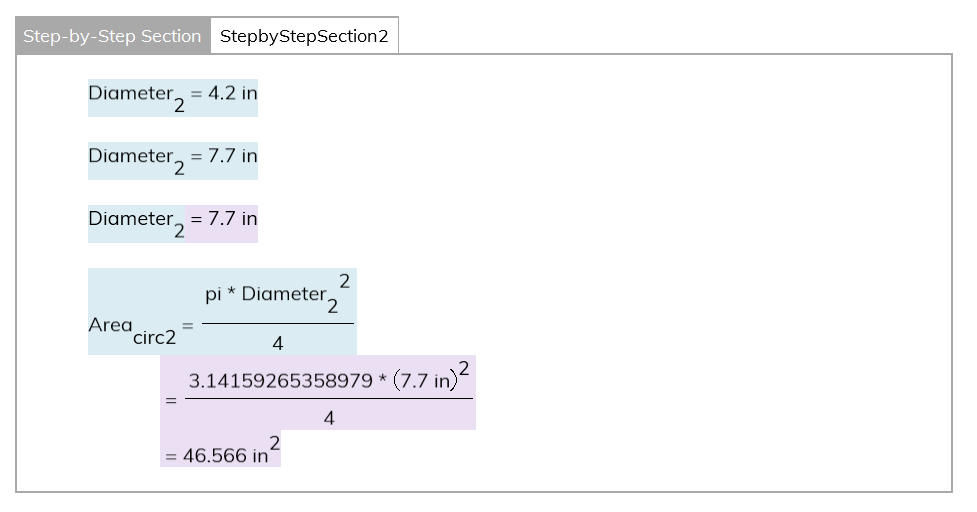This screenshot has height=512, width=977.
Task: Click the (7.7 in) squared term
Action: 431,380
